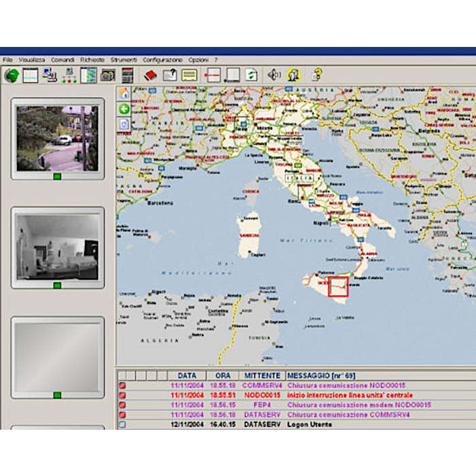This screenshot has height=476, width=476.
Task: Click red alarm marker of NODO0015 row
Action: coord(122,395)
